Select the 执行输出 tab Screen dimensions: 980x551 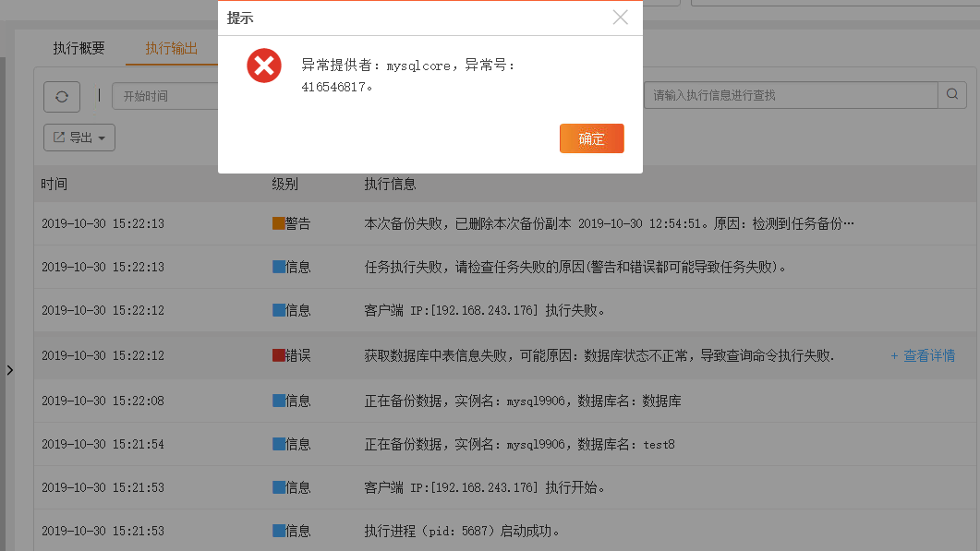171,48
